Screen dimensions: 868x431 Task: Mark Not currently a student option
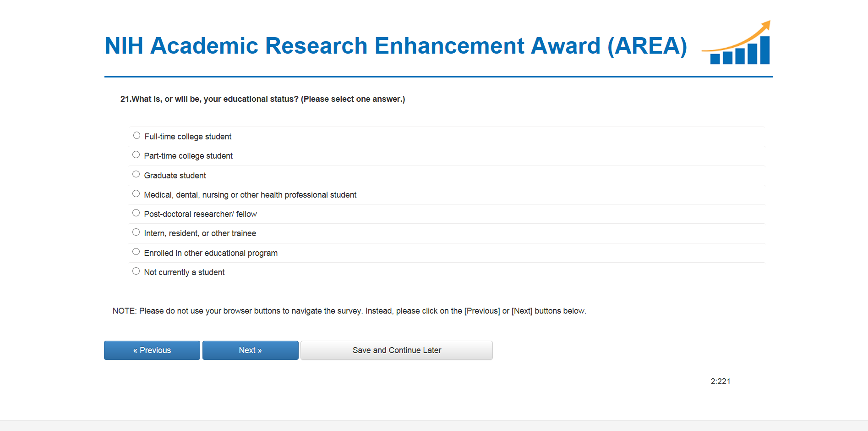pos(136,271)
